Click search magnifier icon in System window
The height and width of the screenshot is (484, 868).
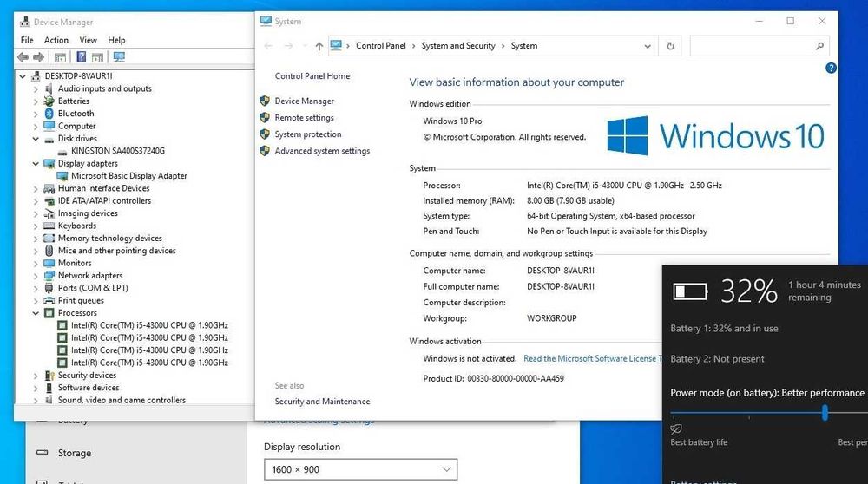[819, 47]
